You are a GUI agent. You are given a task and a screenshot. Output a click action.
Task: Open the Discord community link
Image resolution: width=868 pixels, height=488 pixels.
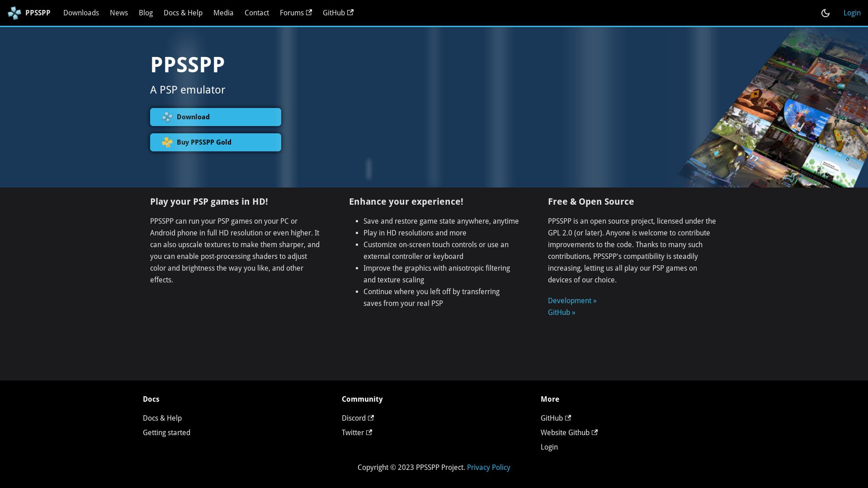click(358, 418)
